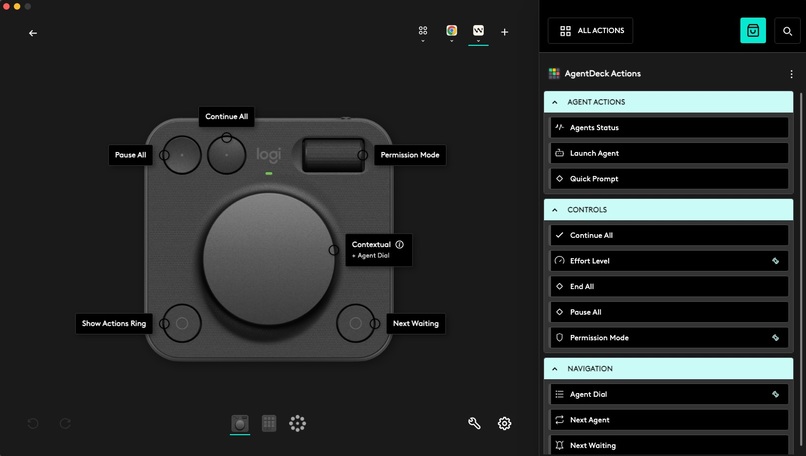Collapse the CONTROLS section
806x456 pixels.
pos(555,210)
